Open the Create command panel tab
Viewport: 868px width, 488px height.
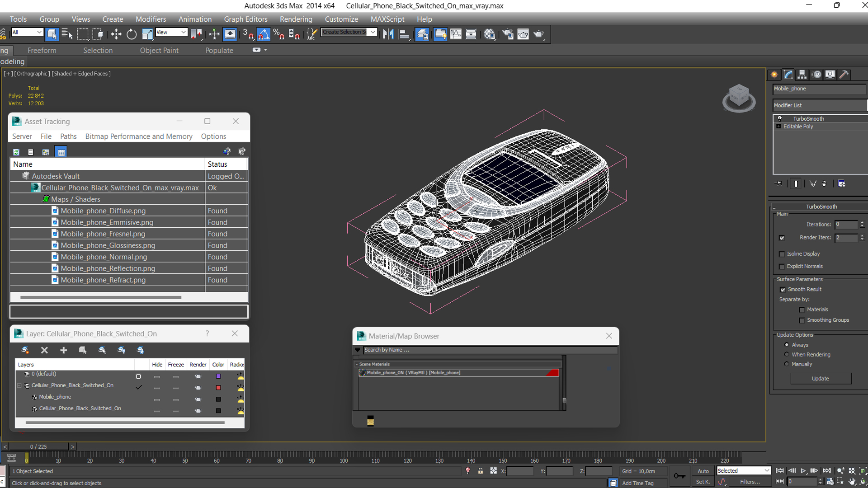774,75
